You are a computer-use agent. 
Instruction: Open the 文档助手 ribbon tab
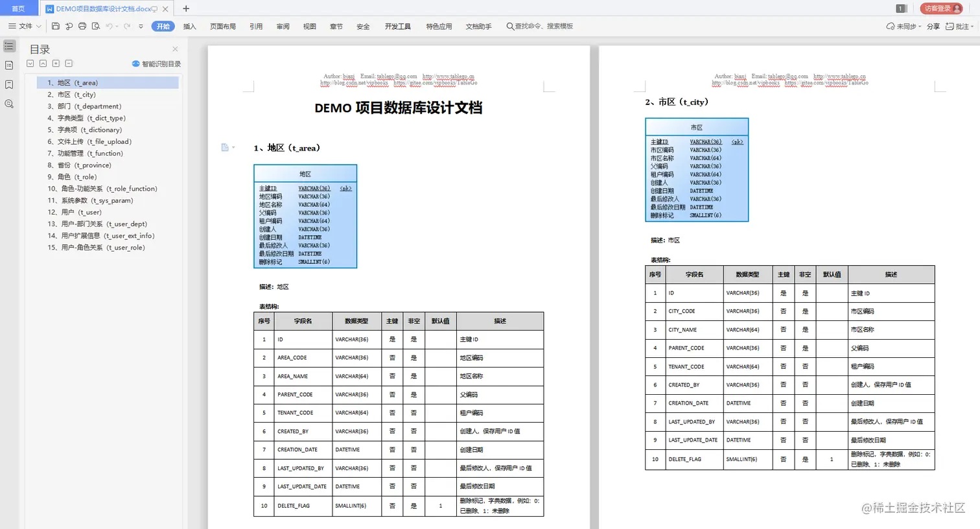(478, 27)
